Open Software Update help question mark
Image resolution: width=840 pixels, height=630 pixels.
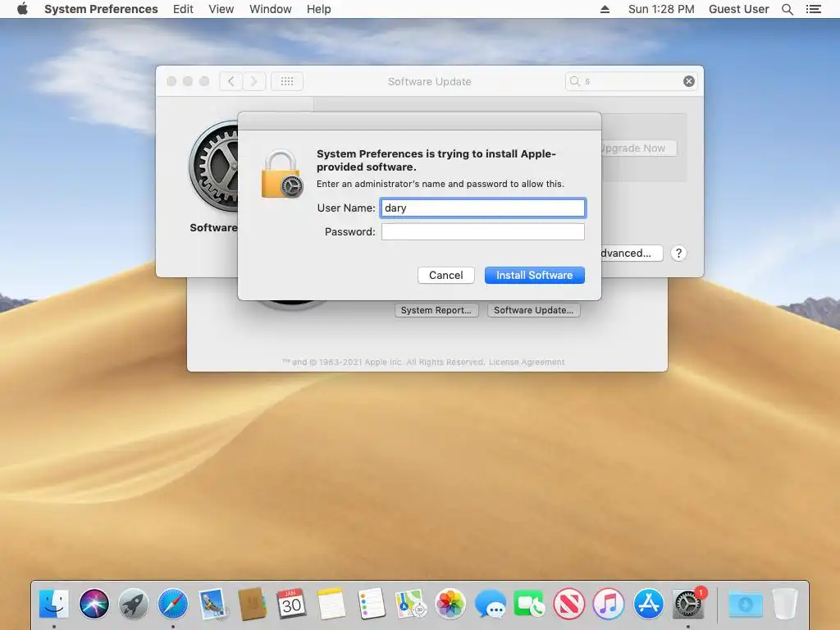point(678,253)
